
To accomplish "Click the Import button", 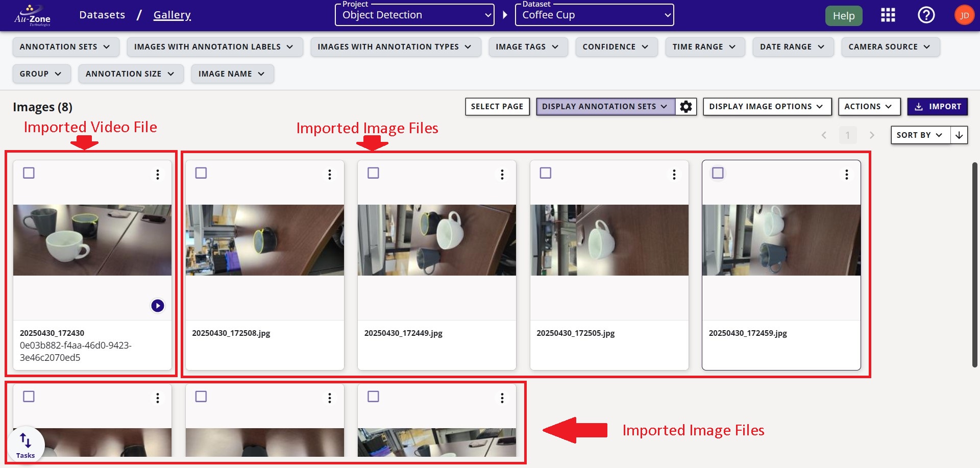I will pos(937,107).
